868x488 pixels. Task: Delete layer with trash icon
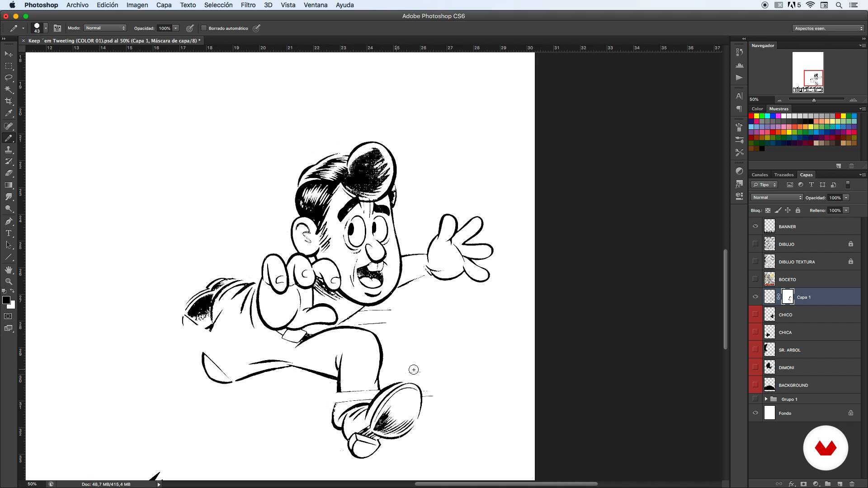tap(852, 483)
